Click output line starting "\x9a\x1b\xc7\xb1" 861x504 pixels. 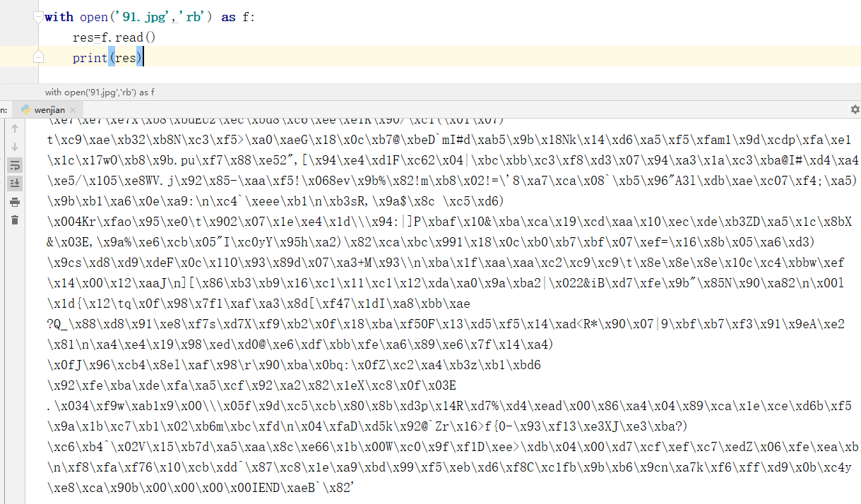click(368, 426)
